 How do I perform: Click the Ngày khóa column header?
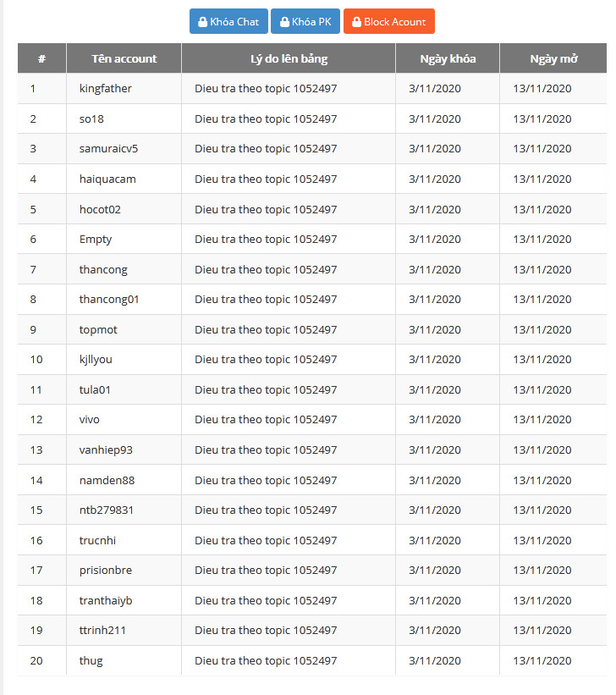(x=448, y=58)
